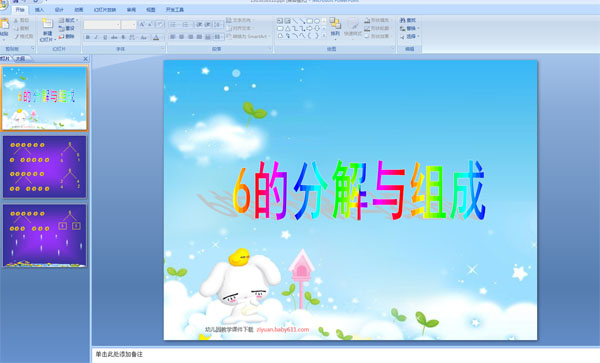Toggle bold formatting in font group
Viewport: 600px width, 363px height.
(88, 37)
